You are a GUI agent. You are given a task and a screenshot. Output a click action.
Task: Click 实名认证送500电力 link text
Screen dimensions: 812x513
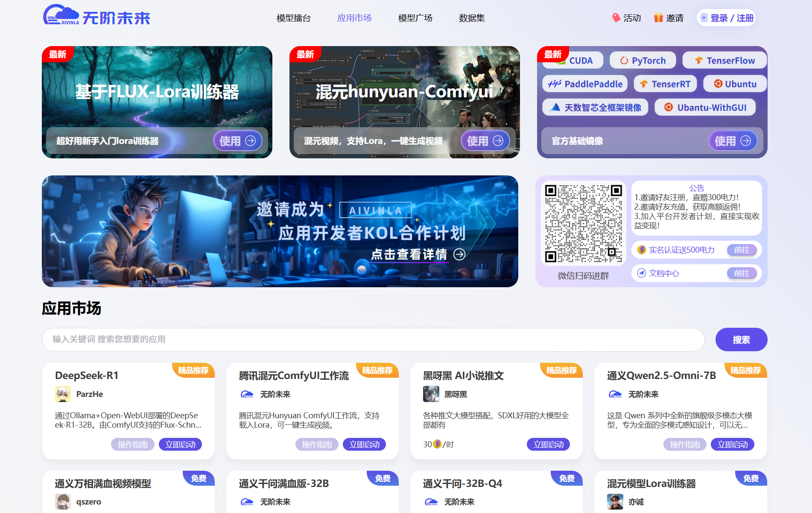point(682,250)
